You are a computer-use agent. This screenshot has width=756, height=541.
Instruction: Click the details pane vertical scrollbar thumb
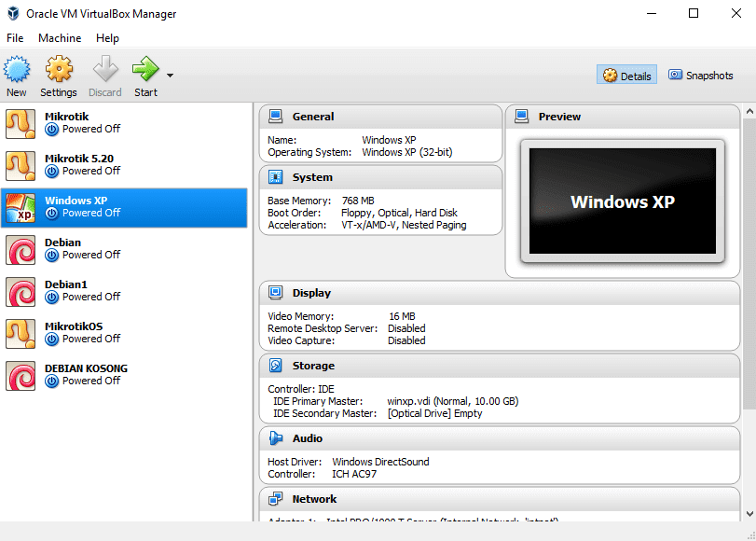coord(749,264)
